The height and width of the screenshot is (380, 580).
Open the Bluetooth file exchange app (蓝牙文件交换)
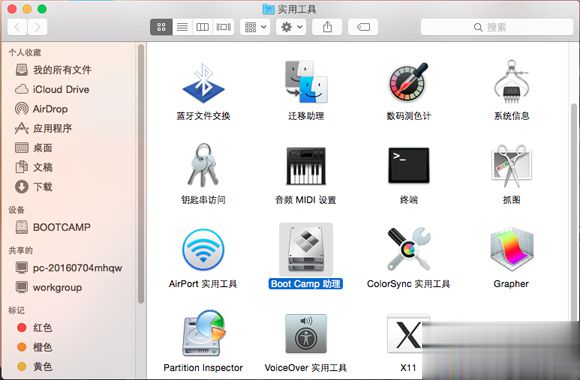click(x=203, y=83)
